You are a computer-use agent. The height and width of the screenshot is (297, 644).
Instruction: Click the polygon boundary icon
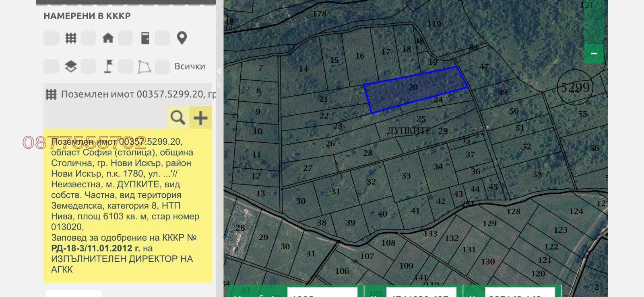(144, 67)
